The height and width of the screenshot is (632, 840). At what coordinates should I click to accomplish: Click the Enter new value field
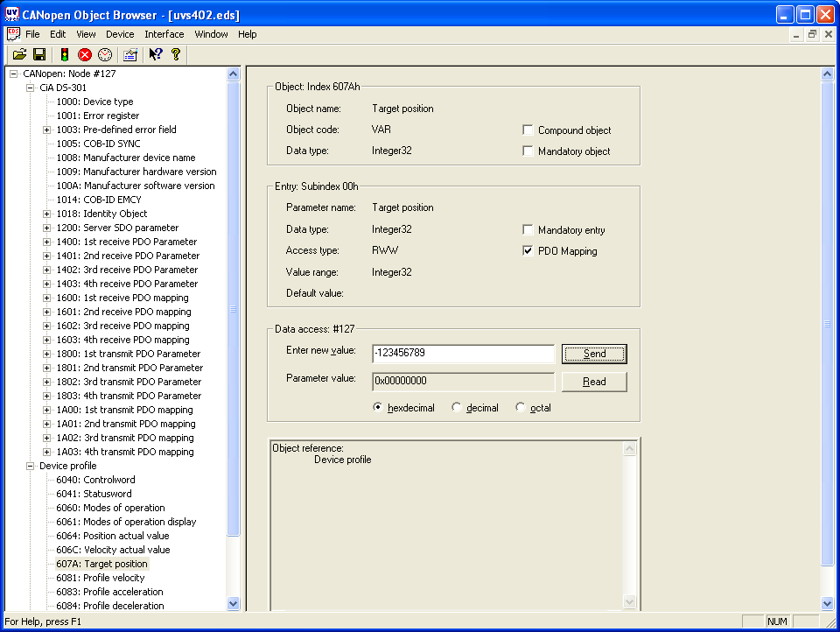(x=463, y=355)
